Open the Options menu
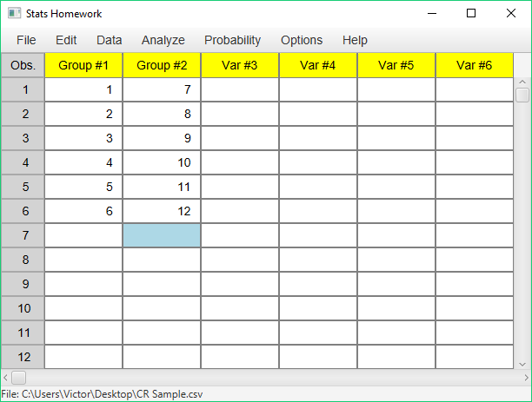Screen dimensions: 532x402 pos(302,40)
